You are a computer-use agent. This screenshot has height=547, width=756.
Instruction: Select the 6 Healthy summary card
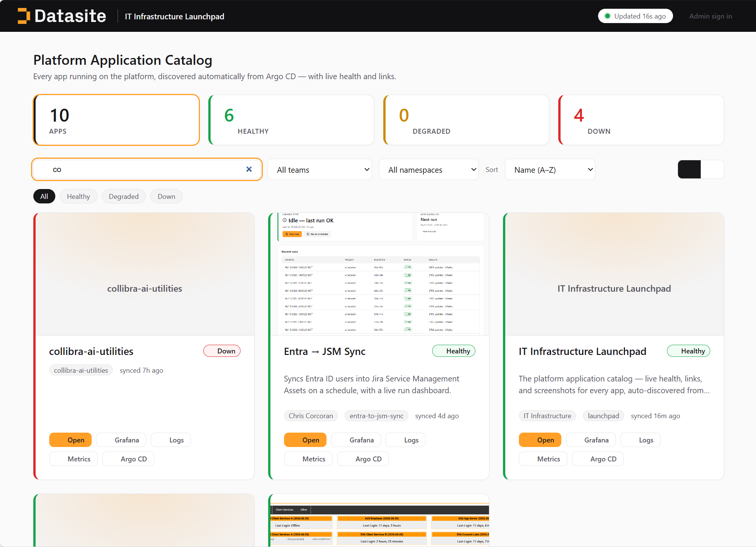tap(291, 120)
